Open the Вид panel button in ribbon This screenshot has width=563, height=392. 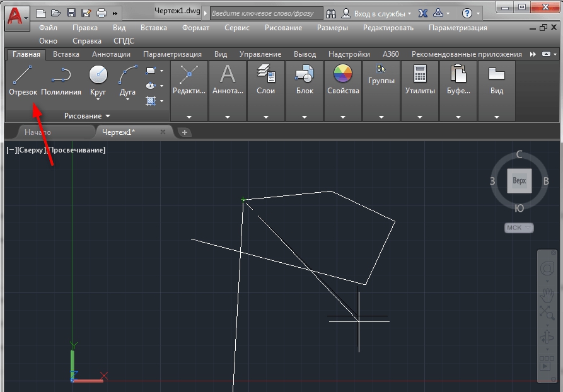tap(497, 91)
